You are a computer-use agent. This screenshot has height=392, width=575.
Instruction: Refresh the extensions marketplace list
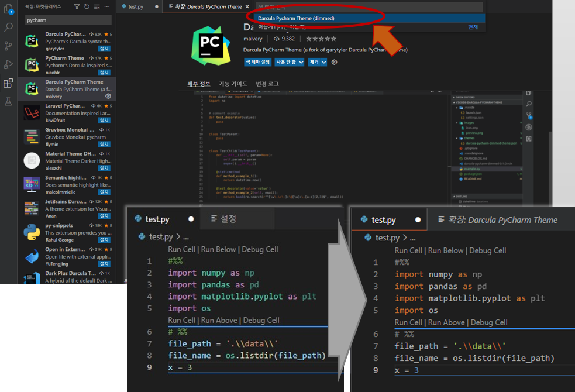(x=87, y=6)
